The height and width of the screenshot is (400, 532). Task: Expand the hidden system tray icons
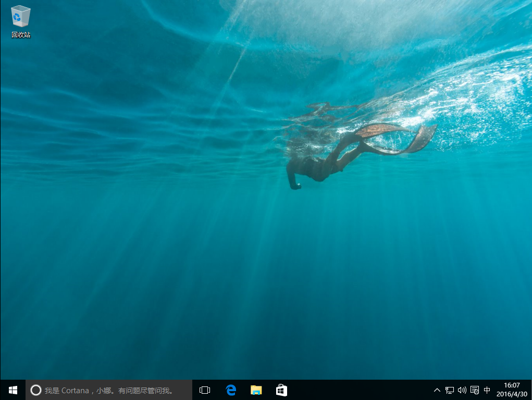coord(437,390)
